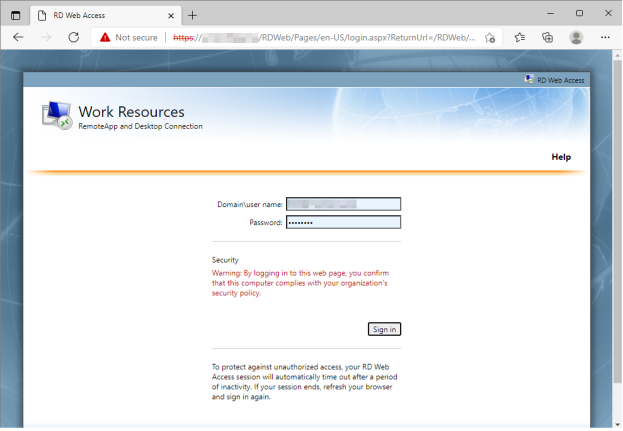This screenshot has width=623, height=431.
Task: Add this page to favorites star icon
Action: point(490,37)
